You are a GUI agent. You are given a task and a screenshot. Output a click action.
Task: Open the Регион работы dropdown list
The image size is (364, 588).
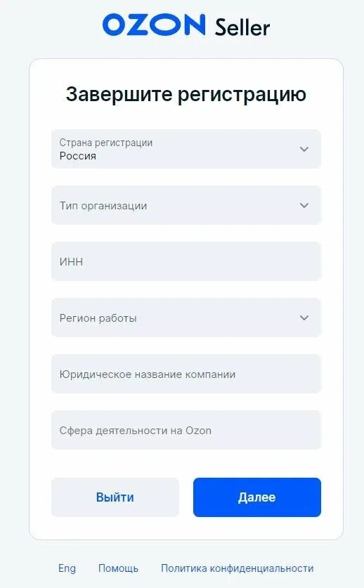186,318
